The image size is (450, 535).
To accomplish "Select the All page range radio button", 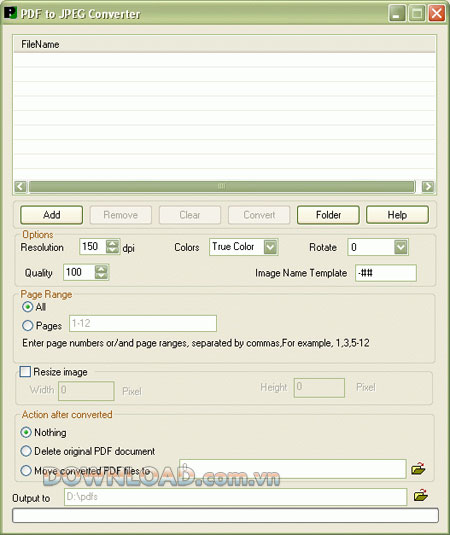I will click(x=28, y=307).
